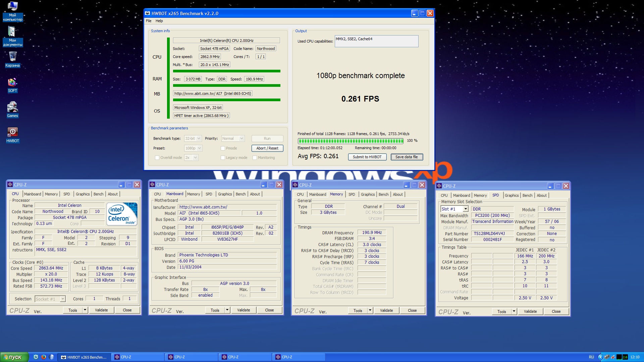Click CPU-Z title icon in Mainboard window
Viewport: 644px width, 362px height.
152,185
